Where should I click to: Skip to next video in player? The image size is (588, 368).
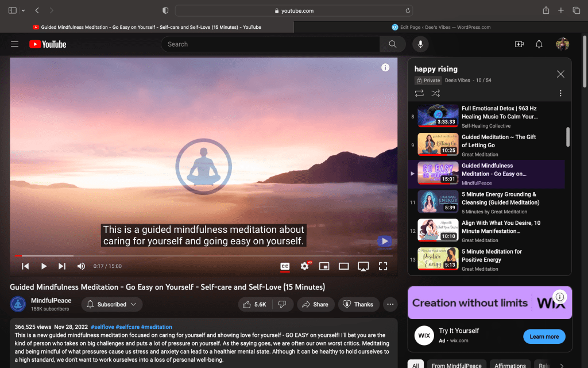(x=62, y=266)
